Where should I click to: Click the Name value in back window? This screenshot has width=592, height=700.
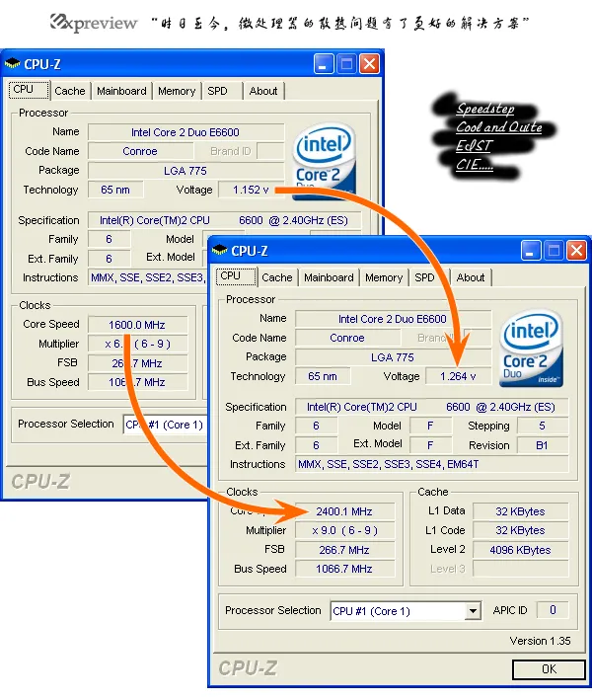[186, 132]
